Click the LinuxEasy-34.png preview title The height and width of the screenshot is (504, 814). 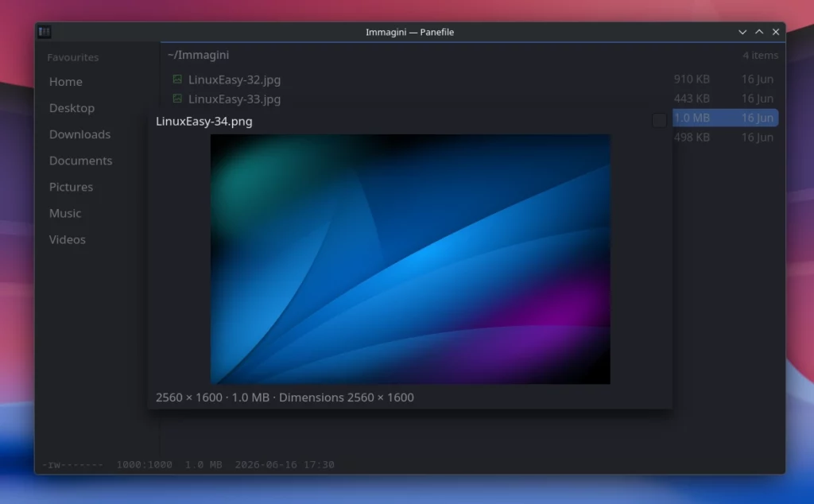[204, 121]
